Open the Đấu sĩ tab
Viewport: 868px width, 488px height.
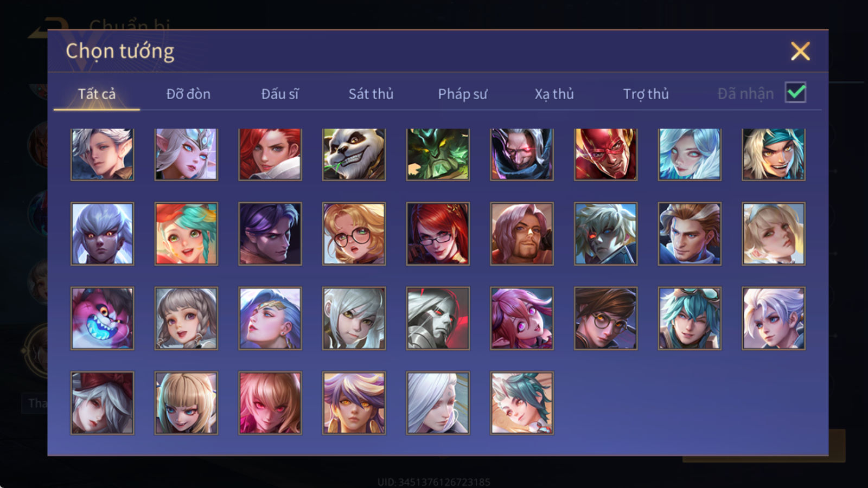click(x=280, y=94)
